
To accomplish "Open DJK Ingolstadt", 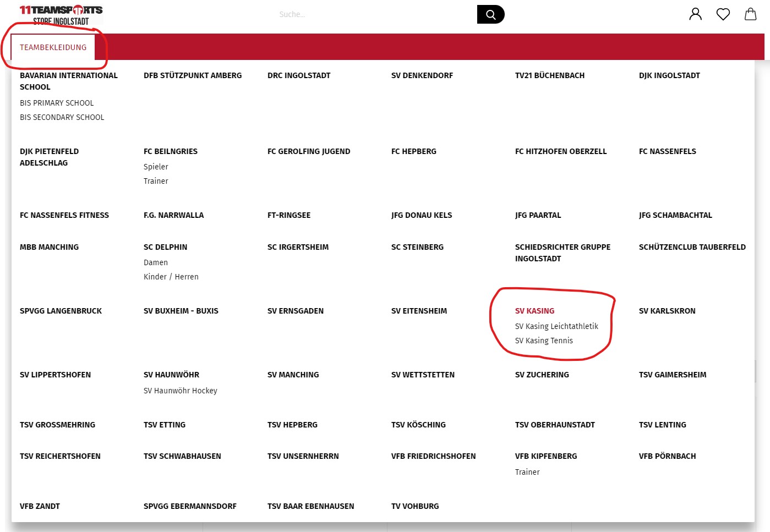I will pos(669,75).
